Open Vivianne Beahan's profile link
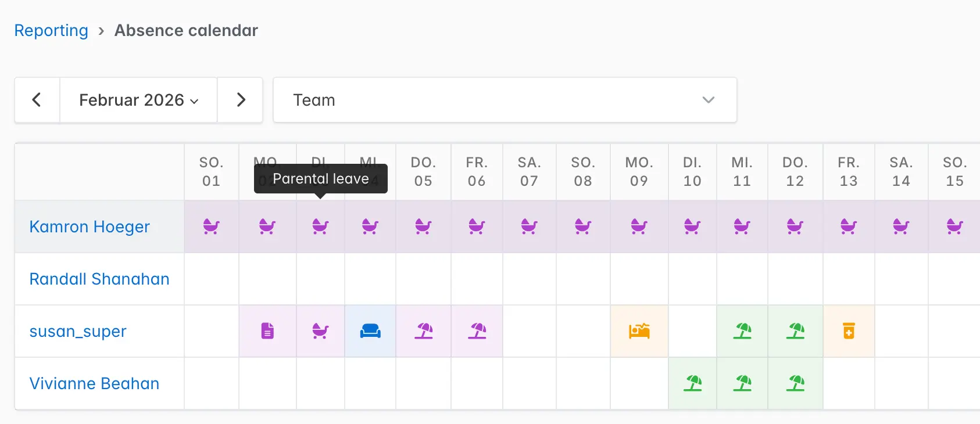 (94, 383)
